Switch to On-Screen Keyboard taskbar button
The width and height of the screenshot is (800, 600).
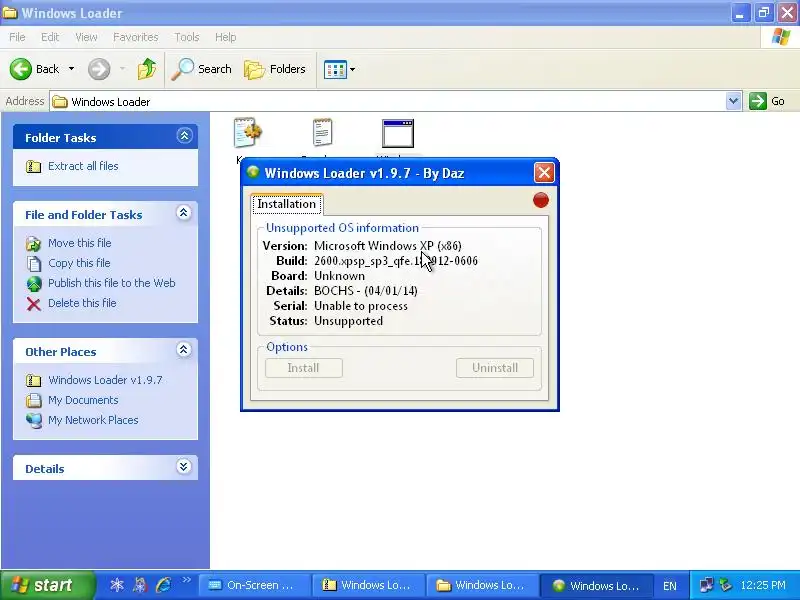click(x=254, y=585)
